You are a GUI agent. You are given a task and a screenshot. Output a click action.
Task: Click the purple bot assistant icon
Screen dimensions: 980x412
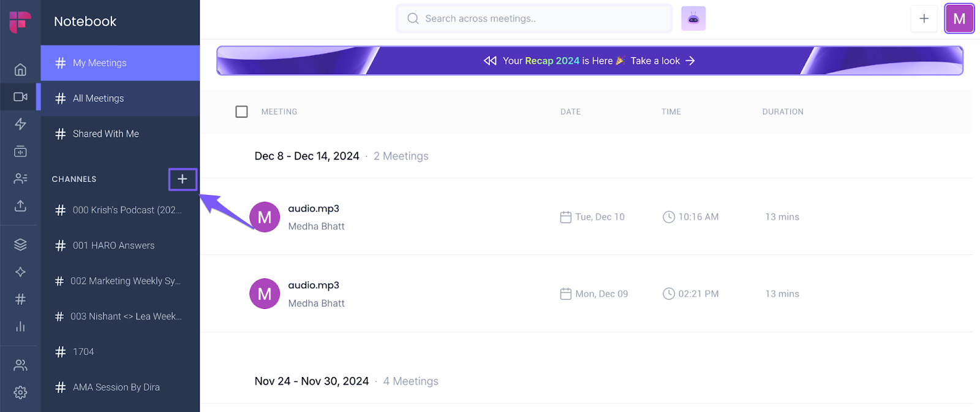coord(693,19)
